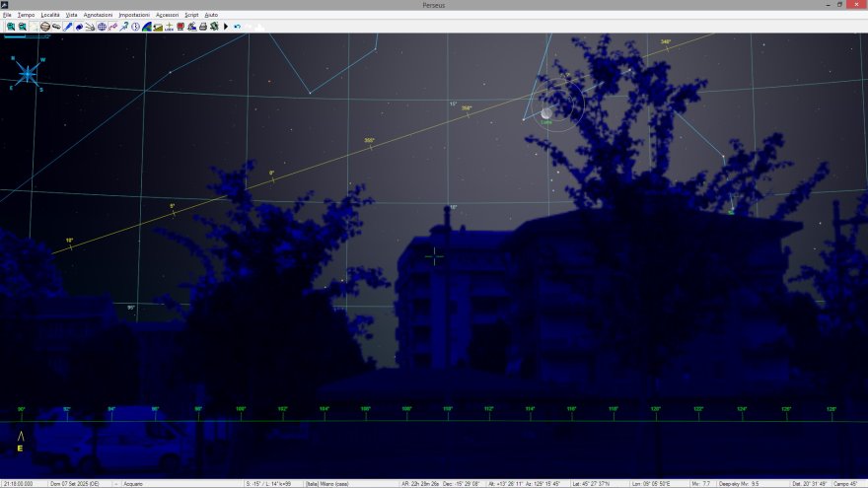
Task: Click the zoom in magnifier icon
Action: (x=11, y=27)
